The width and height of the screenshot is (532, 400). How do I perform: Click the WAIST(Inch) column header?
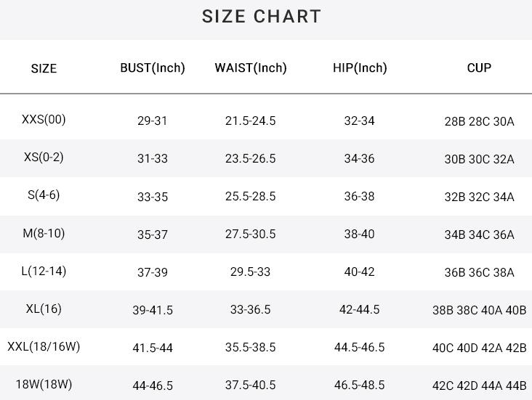pos(251,68)
